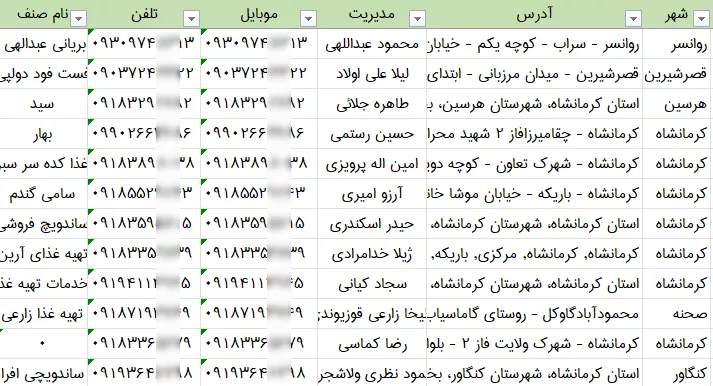The width and height of the screenshot is (713, 386).
Task: Select address cell کرمانشاه - چقامیرزافاز ۲
Action: [535, 134]
